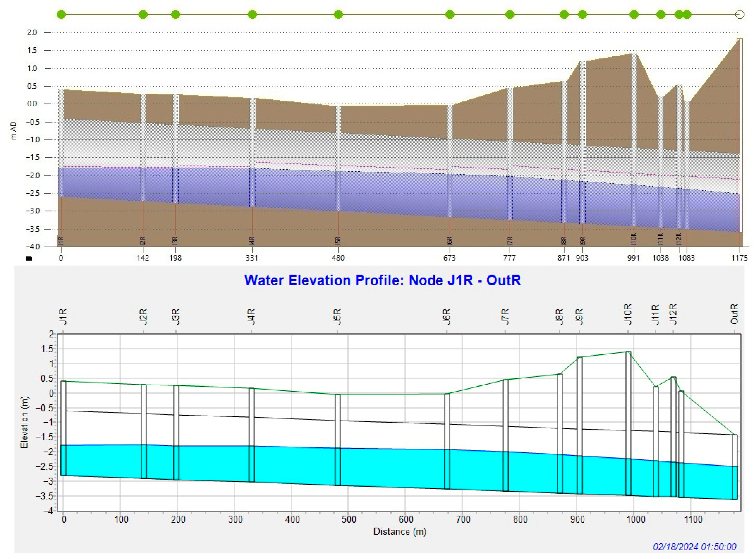Click the small black square near the bottom axis
This screenshot has width=756, height=559.
(x=29, y=259)
